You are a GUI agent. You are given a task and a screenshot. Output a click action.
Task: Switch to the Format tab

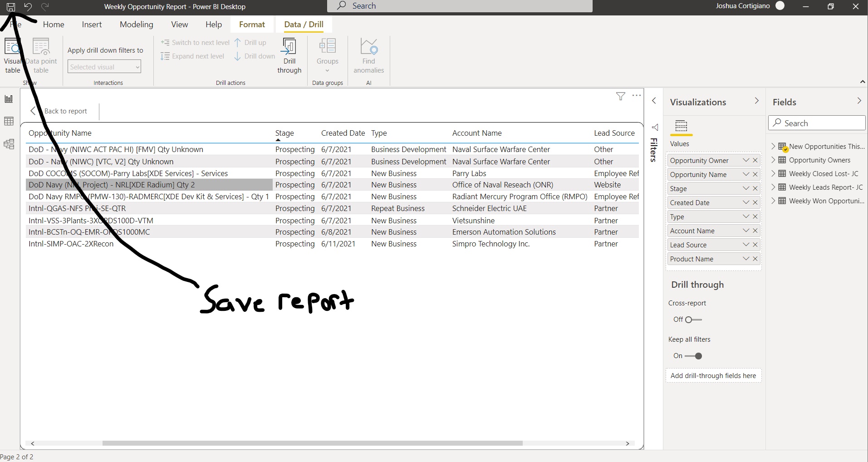click(x=252, y=25)
